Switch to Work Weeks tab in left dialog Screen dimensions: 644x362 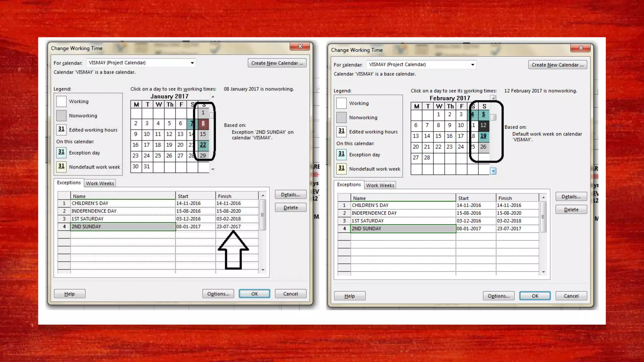click(x=100, y=184)
